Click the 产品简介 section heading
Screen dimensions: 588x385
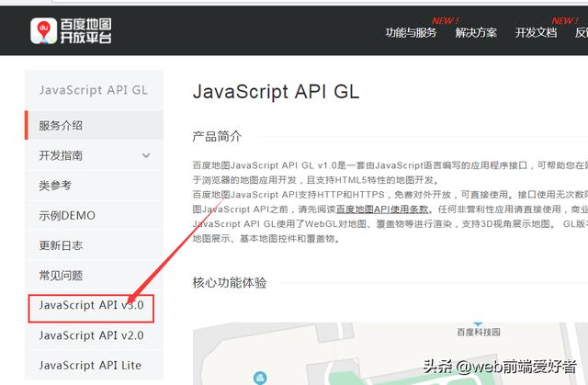[217, 136]
